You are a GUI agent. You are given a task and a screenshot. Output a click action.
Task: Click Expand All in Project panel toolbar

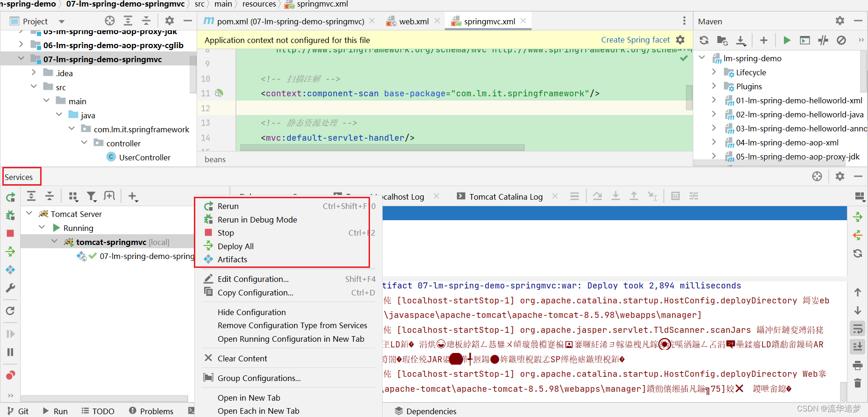click(x=128, y=21)
